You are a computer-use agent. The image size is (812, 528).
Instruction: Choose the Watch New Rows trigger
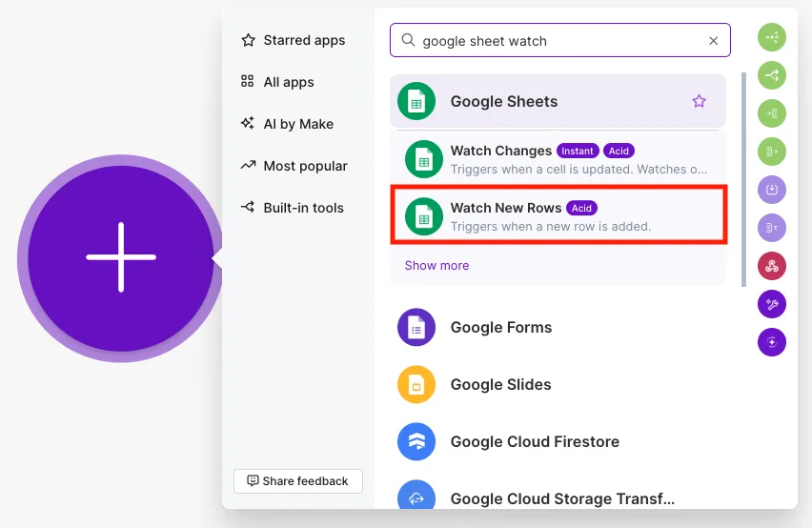click(558, 215)
